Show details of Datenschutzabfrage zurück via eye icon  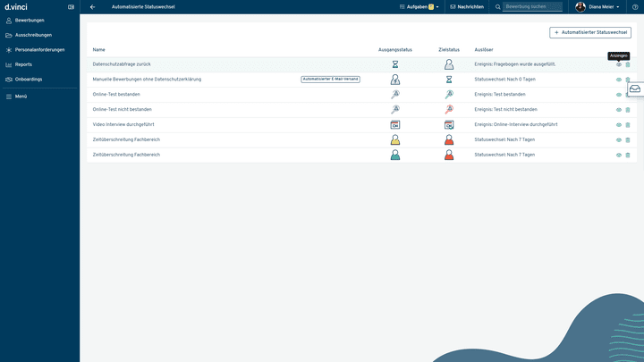618,64
